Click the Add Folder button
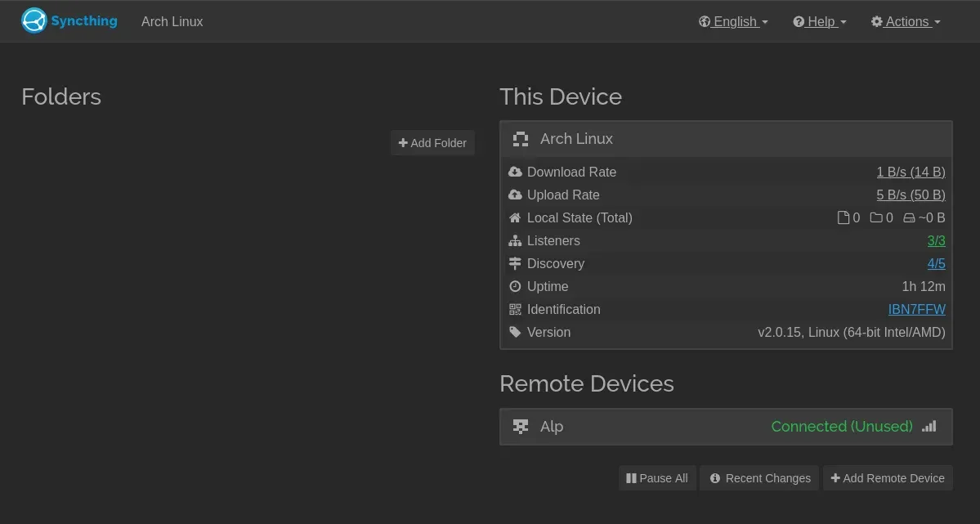This screenshot has height=524, width=980. point(432,142)
